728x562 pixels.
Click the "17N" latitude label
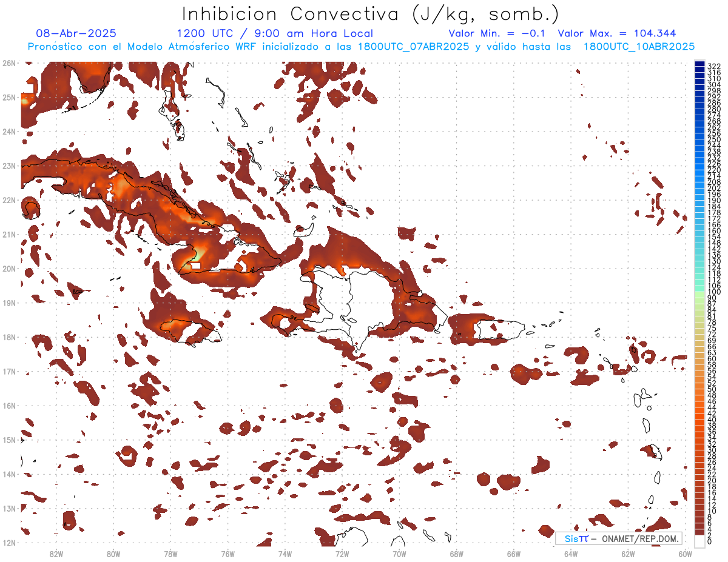tap(9, 371)
